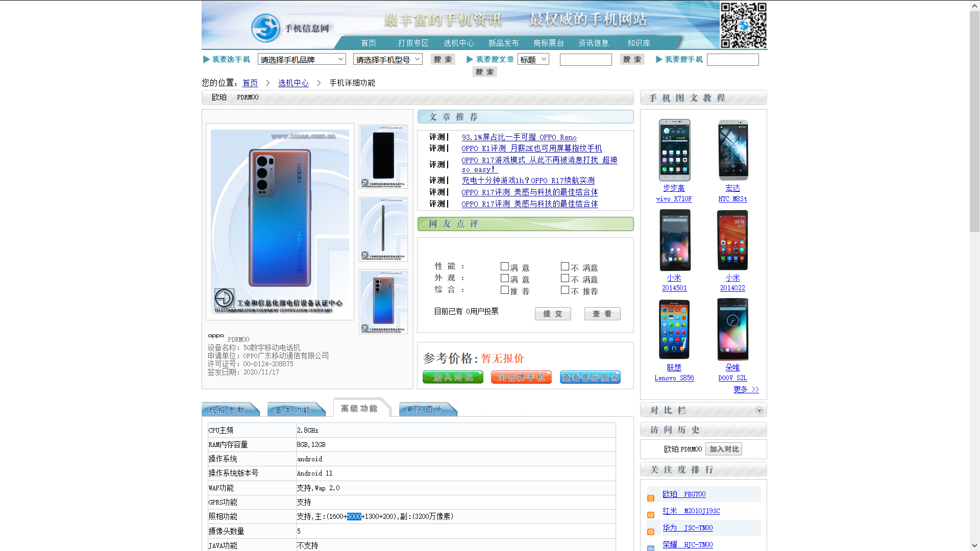Open the 标题 article search type dropdown

533,59
